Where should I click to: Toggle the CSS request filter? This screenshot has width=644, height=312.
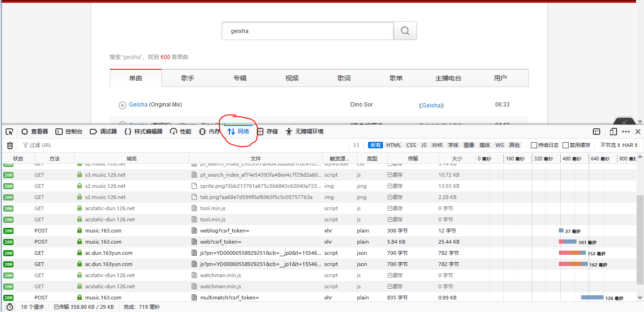click(x=411, y=145)
